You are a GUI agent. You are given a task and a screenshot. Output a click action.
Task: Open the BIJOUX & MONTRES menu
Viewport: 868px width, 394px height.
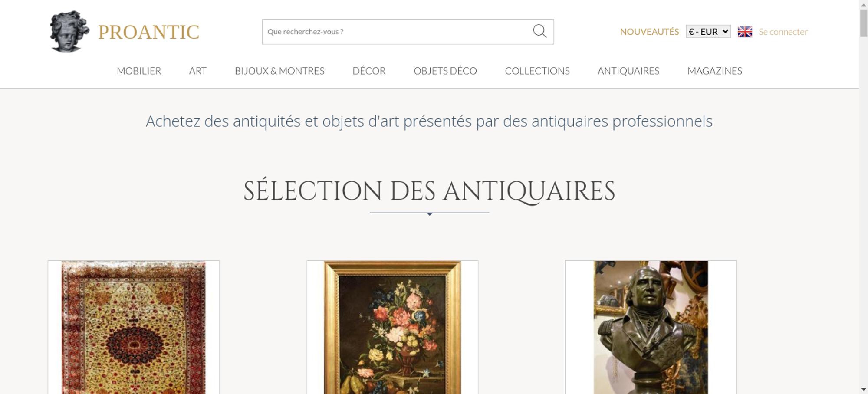pos(279,71)
